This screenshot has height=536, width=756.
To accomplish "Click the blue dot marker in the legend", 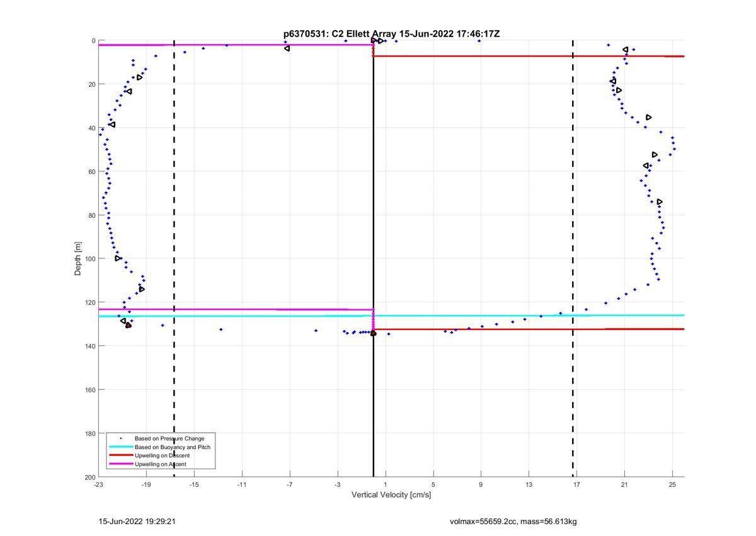I will (x=120, y=438).
